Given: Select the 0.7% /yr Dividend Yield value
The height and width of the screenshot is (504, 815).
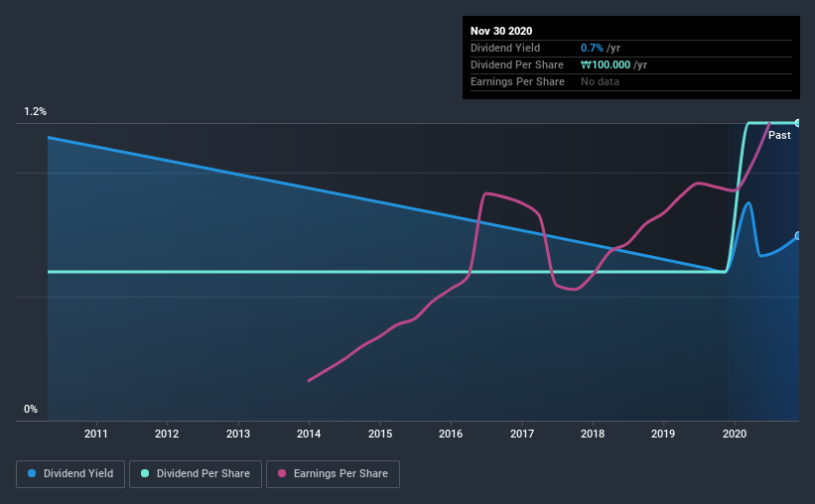Looking at the screenshot, I should [x=599, y=48].
